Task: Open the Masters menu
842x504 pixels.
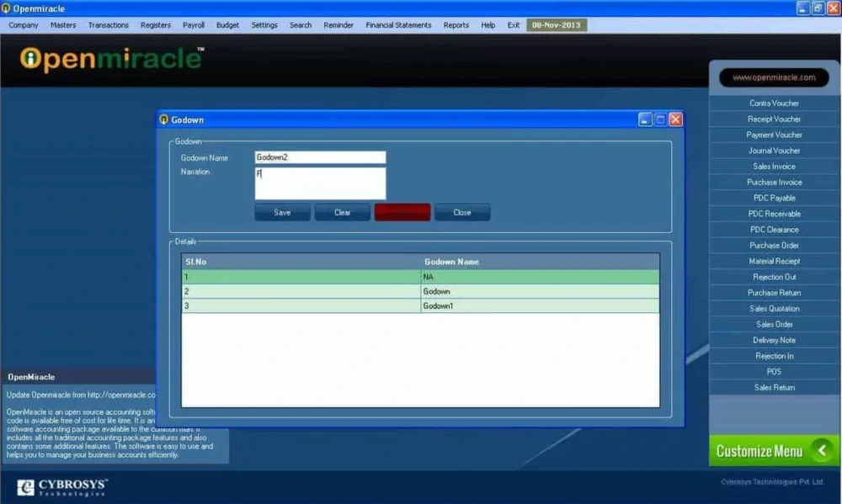Action: tap(63, 25)
